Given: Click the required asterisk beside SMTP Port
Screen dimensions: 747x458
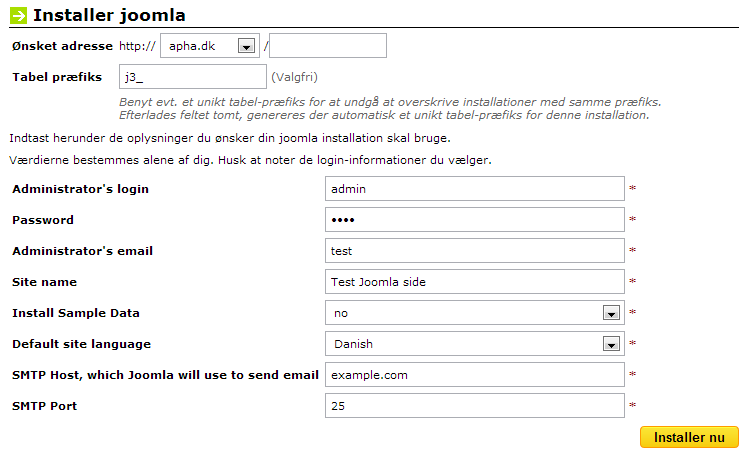Looking at the screenshot, I should 632,405.
